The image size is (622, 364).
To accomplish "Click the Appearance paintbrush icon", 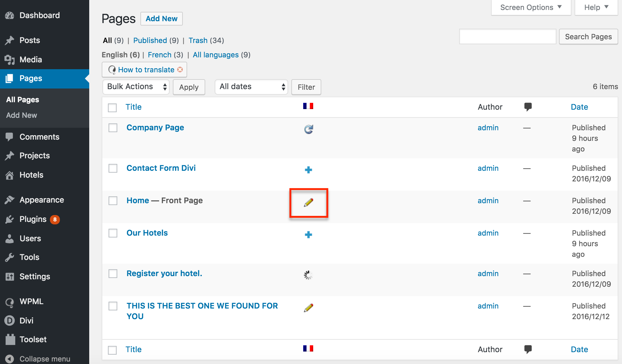I will tap(10, 200).
